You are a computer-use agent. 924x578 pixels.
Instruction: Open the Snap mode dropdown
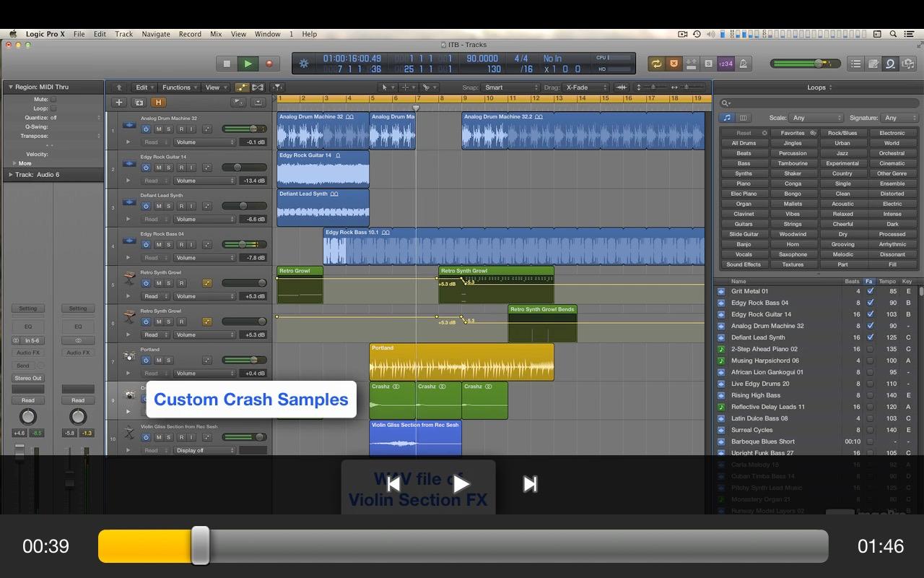pos(511,87)
